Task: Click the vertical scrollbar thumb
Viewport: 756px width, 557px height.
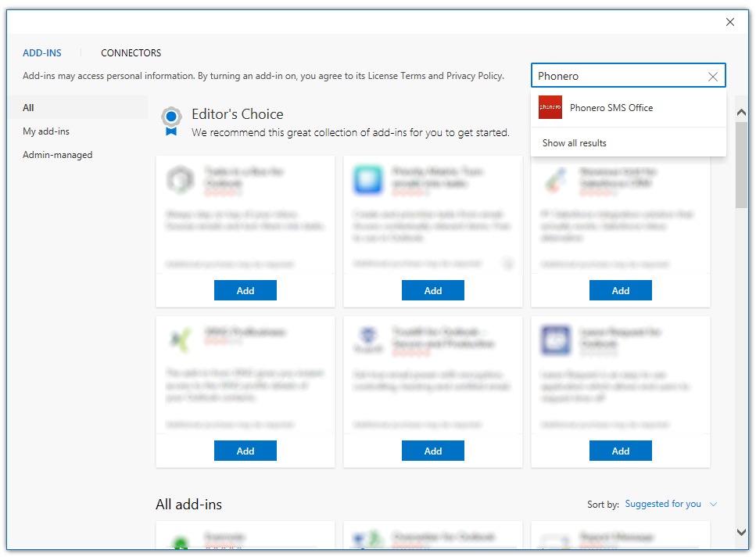Action: 741,165
